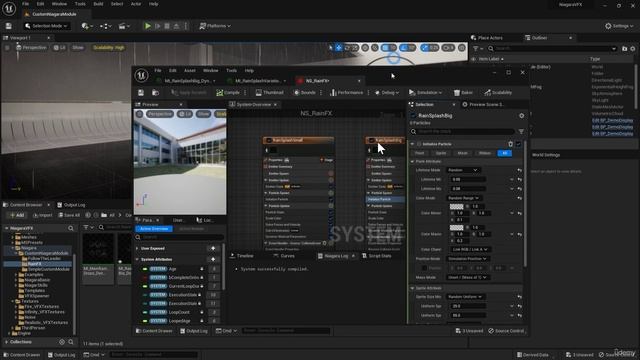The height and width of the screenshot is (360, 640).
Task: Open the preview viewport hamburger menu
Action: click(140, 114)
